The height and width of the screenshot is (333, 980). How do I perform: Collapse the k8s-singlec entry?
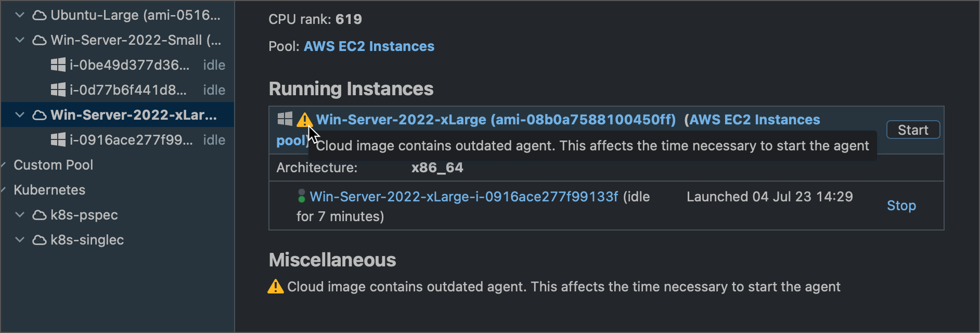pyautogui.click(x=19, y=239)
